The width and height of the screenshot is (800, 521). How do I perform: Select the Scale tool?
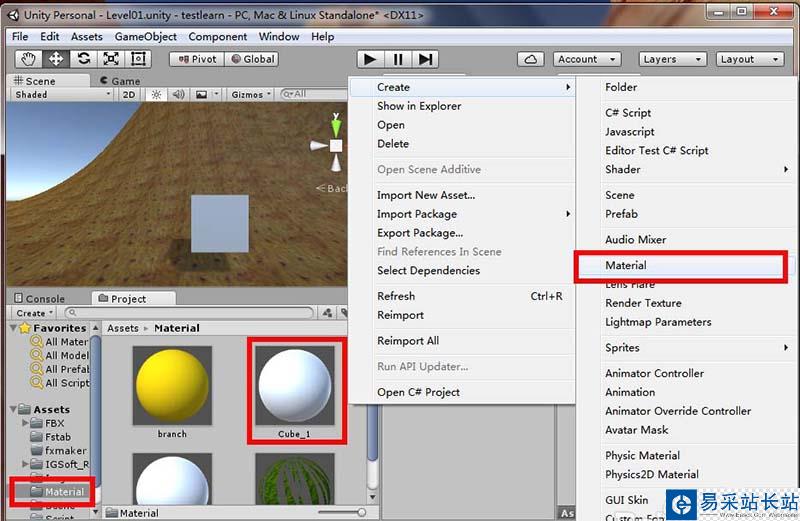tap(111, 59)
